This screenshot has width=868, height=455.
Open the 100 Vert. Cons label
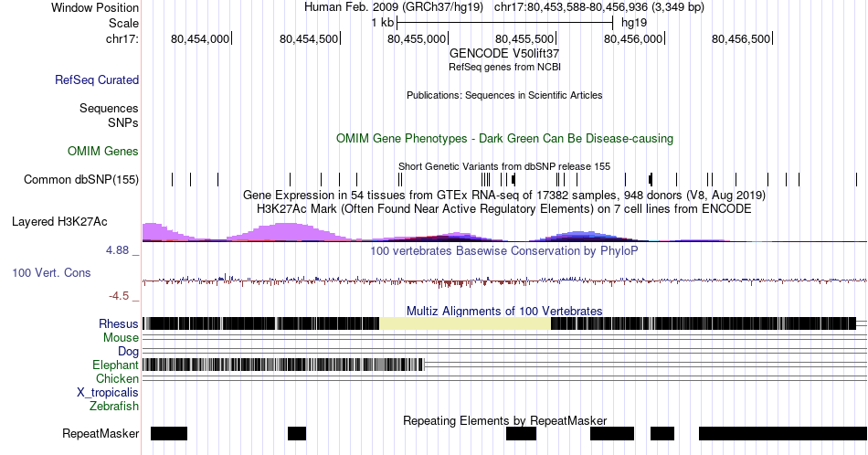point(51,272)
